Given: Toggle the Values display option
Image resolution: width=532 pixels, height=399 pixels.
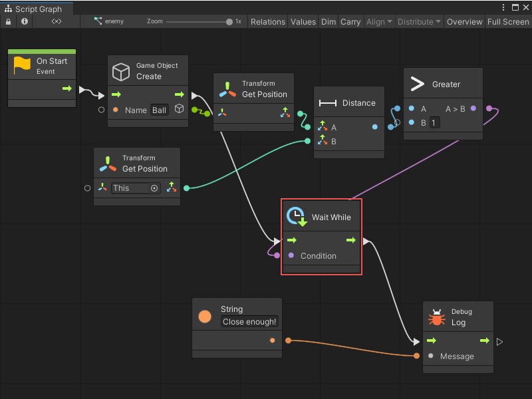Looking at the screenshot, I should tap(303, 21).
